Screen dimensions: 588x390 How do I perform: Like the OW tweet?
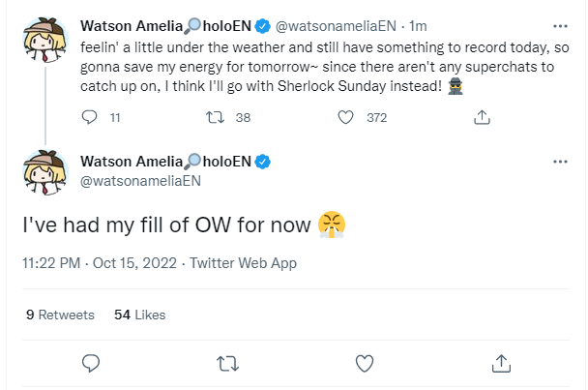click(x=365, y=364)
